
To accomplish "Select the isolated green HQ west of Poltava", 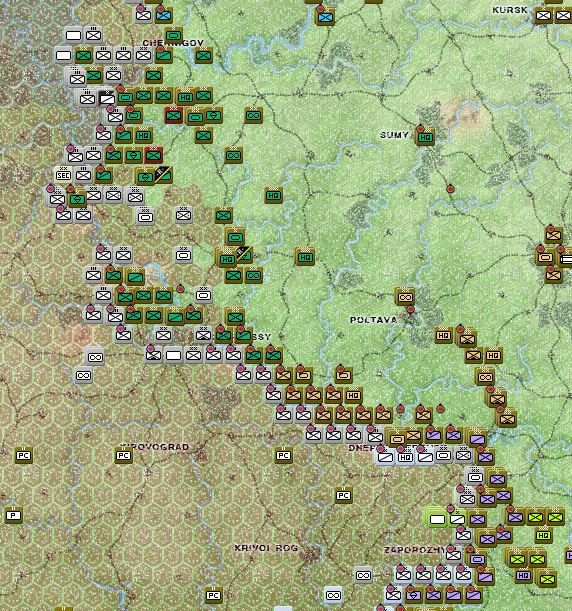I will tap(305, 257).
